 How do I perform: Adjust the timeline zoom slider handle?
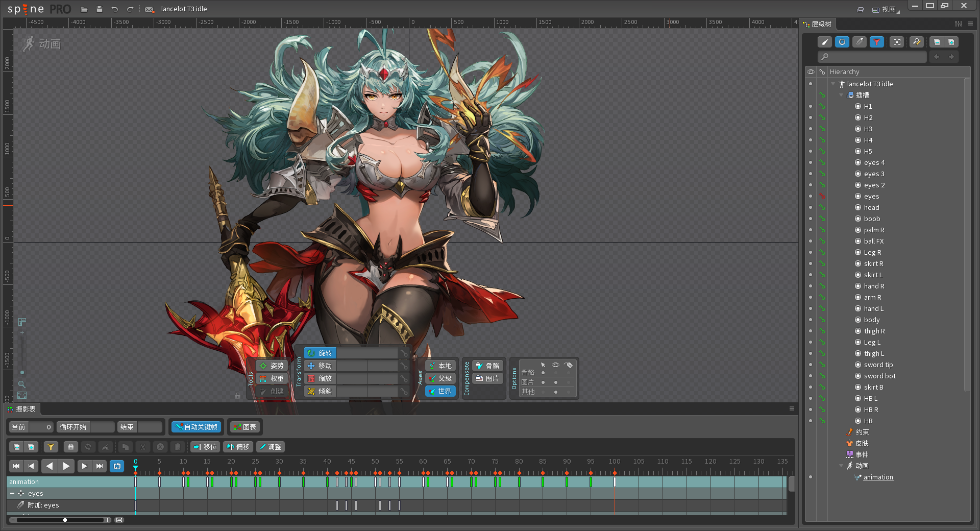click(65, 520)
